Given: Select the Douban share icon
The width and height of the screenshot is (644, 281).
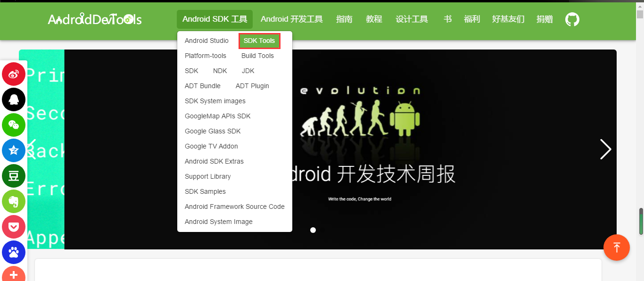Looking at the screenshot, I should click(14, 176).
